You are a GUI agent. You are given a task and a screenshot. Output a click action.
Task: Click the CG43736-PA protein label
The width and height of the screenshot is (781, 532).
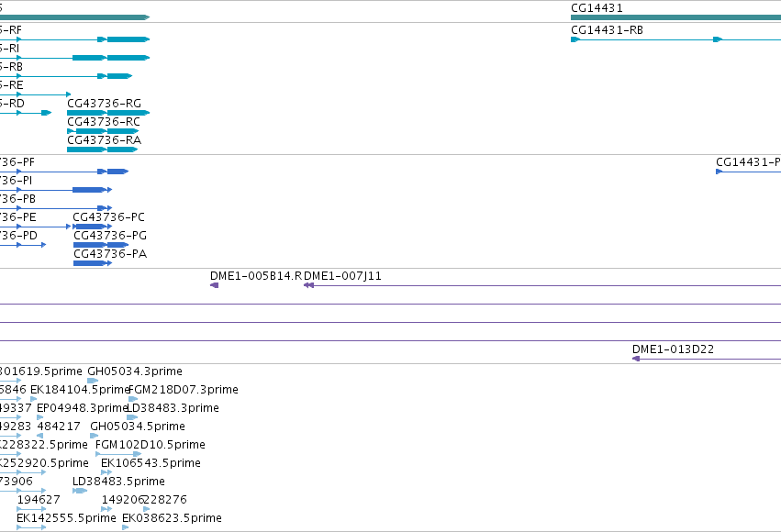click(x=110, y=254)
